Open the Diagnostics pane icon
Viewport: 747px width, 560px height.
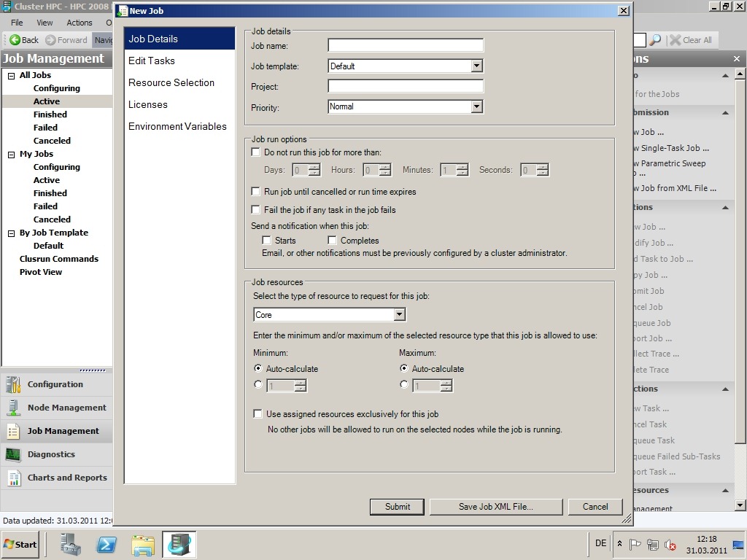click(x=13, y=454)
